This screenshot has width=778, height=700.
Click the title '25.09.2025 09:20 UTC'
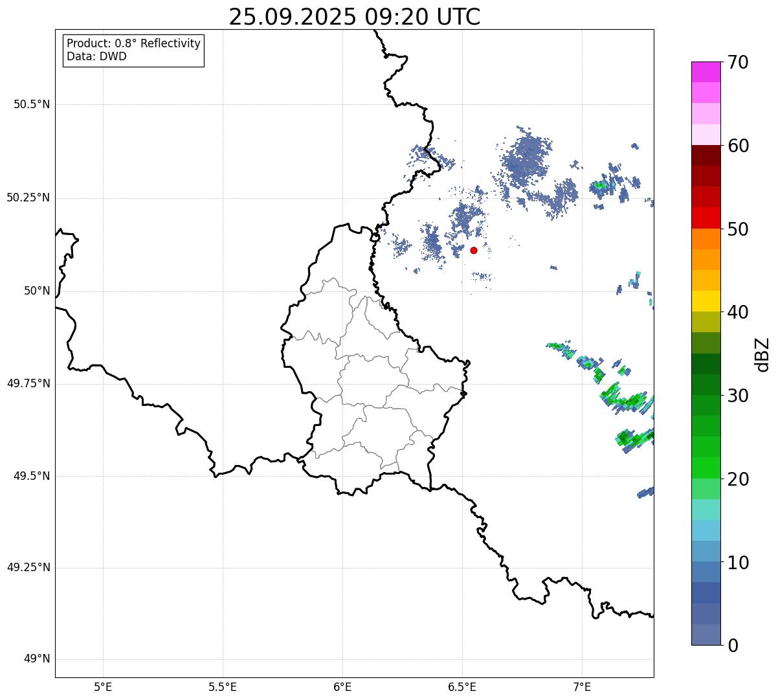pyautogui.click(x=354, y=17)
